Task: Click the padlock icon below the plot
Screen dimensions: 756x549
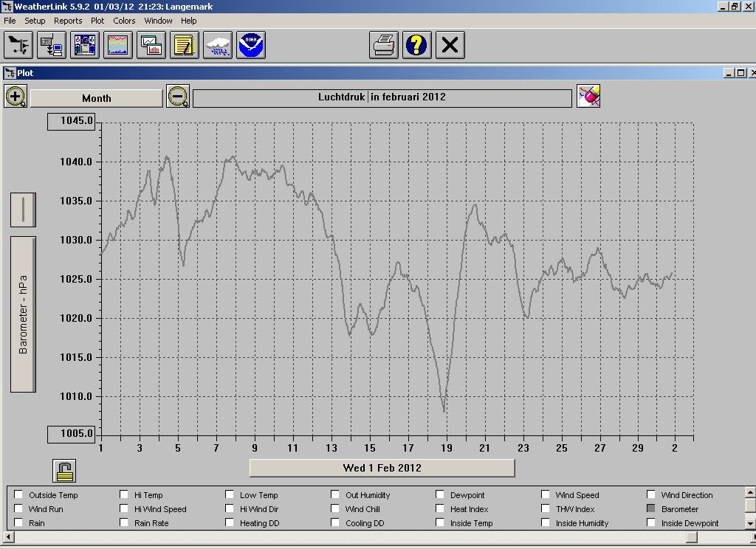Action: click(64, 470)
